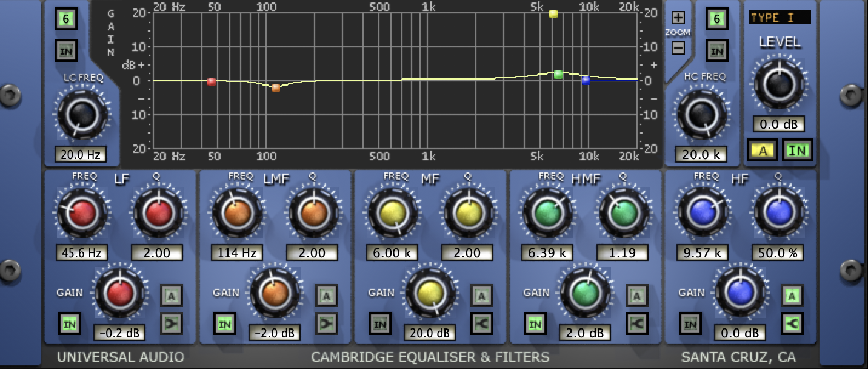868x369 pixels.
Task: Click the orange LMF FREQ knob
Action: (238, 212)
